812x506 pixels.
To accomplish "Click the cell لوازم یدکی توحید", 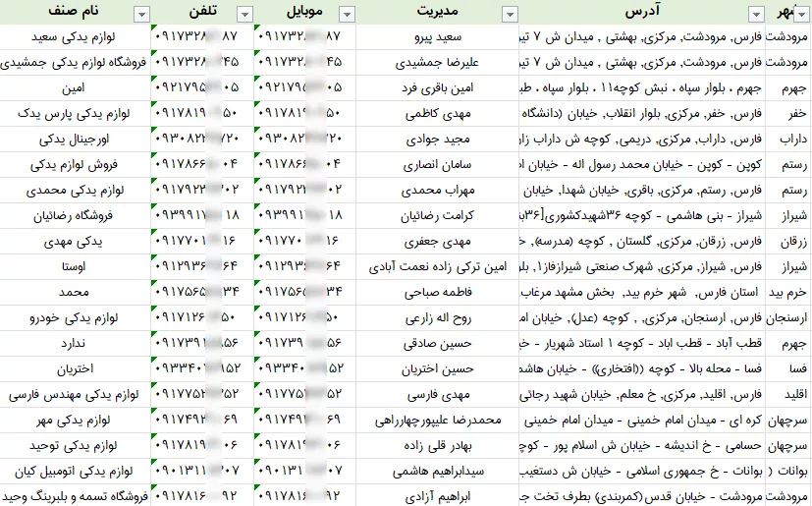I will (75, 445).
